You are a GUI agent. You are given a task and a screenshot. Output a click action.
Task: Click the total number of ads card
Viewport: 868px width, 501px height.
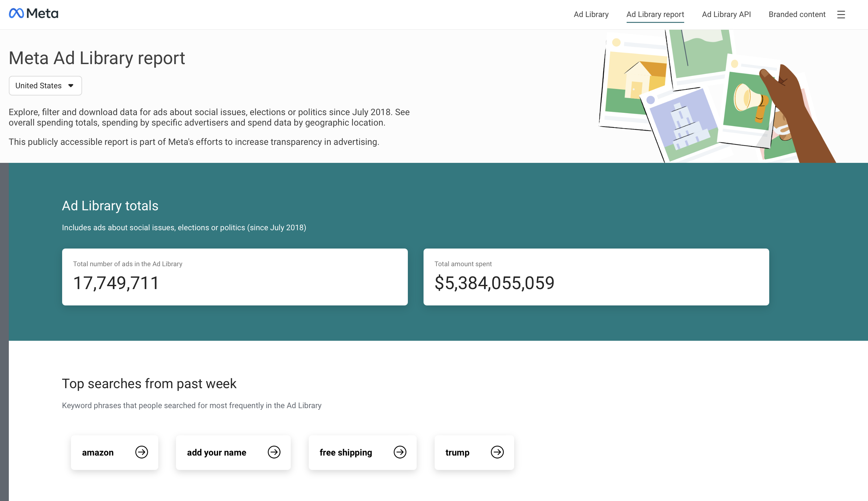click(235, 276)
